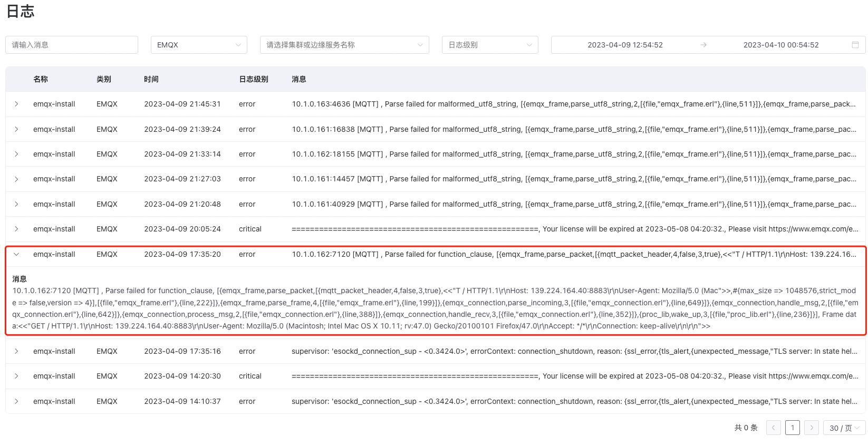This screenshot has height=445, width=868.
Task: Click the 14:20:30 license expiry message
Action: pos(574,376)
